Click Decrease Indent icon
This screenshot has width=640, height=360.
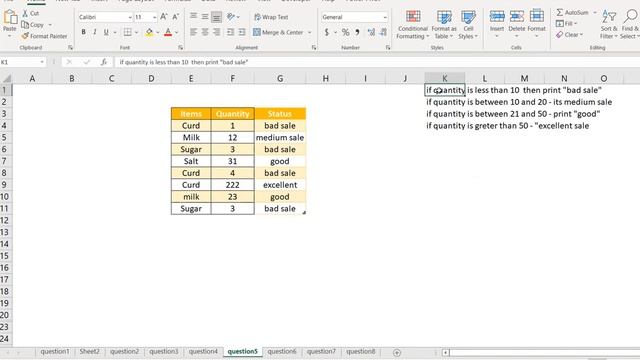point(231,32)
